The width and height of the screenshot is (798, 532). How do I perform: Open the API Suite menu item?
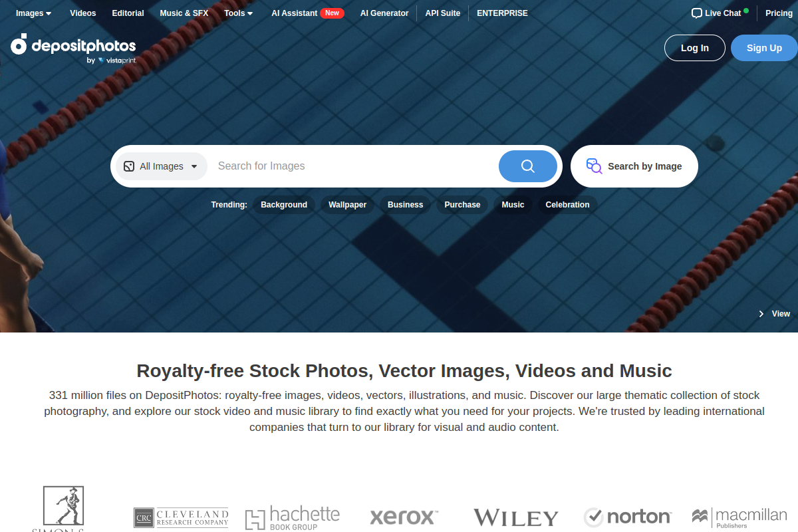(x=443, y=13)
